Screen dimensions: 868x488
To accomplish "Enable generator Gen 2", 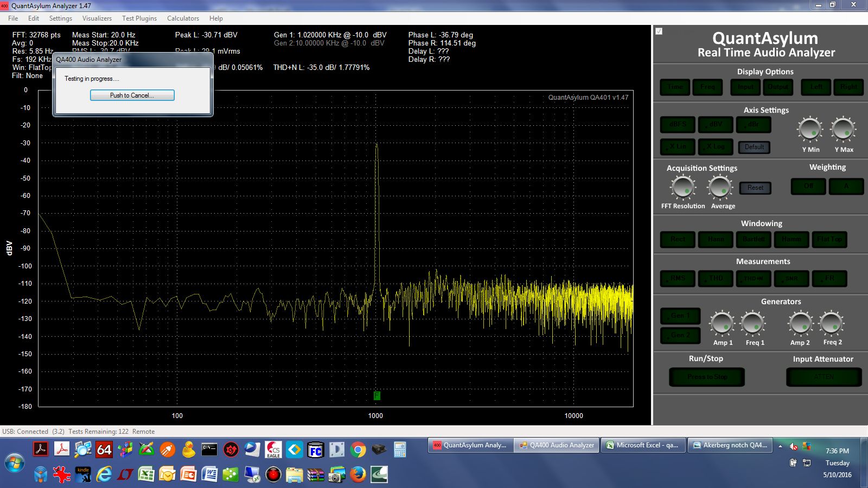I will [680, 336].
